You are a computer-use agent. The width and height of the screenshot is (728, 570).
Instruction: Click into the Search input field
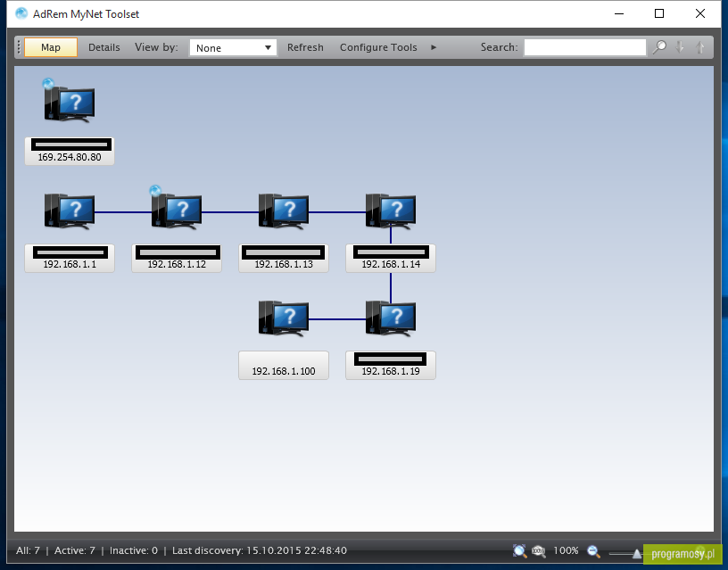pyautogui.click(x=585, y=47)
